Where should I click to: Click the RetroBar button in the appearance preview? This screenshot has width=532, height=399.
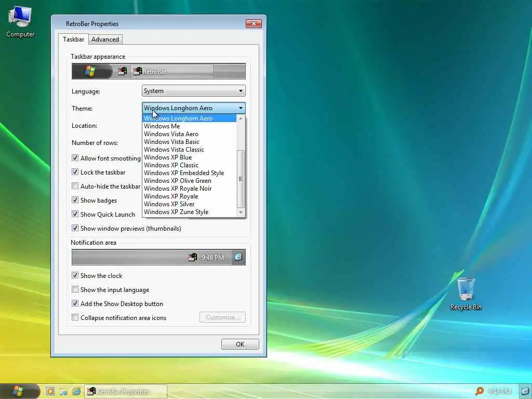coord(171,72)
